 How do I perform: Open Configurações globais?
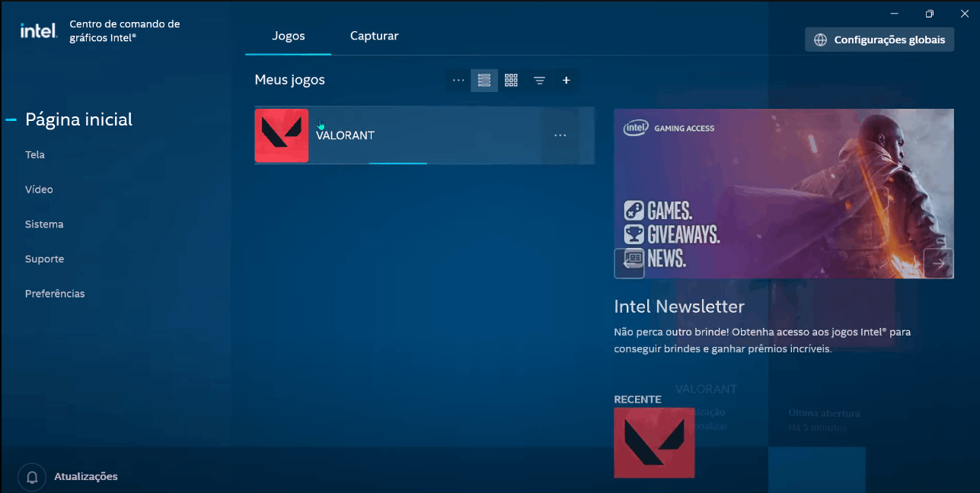(x=879, y=40)
